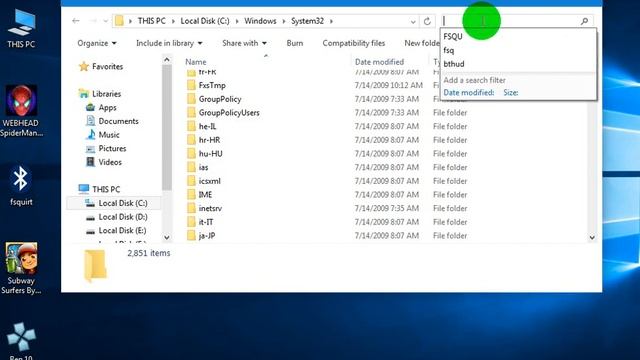Expand the chevron after Local Disk (C:) in path
The width and height of the screenshot is (640, 360).
[x=237, y=21]
